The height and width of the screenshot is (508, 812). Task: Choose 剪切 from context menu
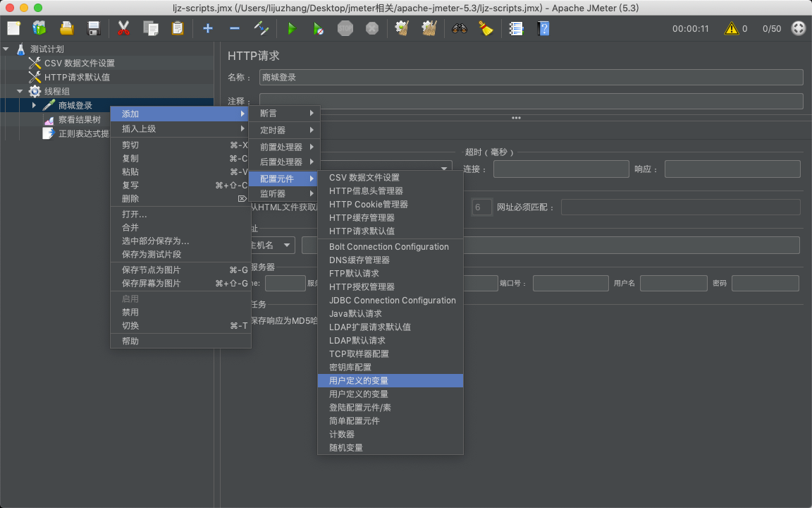[x=180, y=145]
